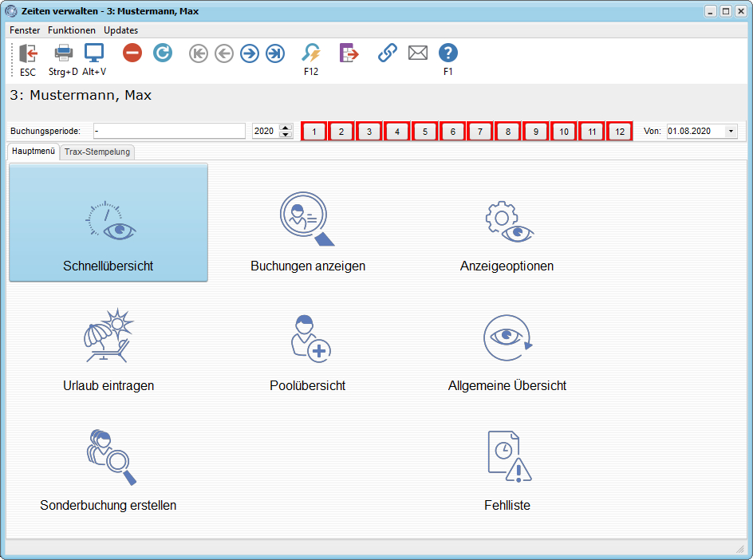Image resolution: width=753 pixels, height=560 pixels.
Task: Select month button 1
Action: [314, 131]
